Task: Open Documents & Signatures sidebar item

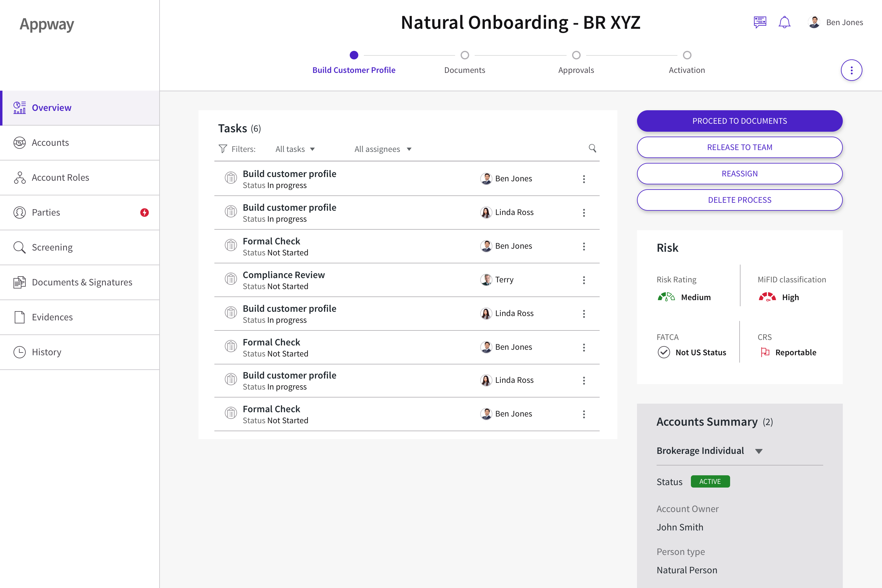Action: point(82,282)
